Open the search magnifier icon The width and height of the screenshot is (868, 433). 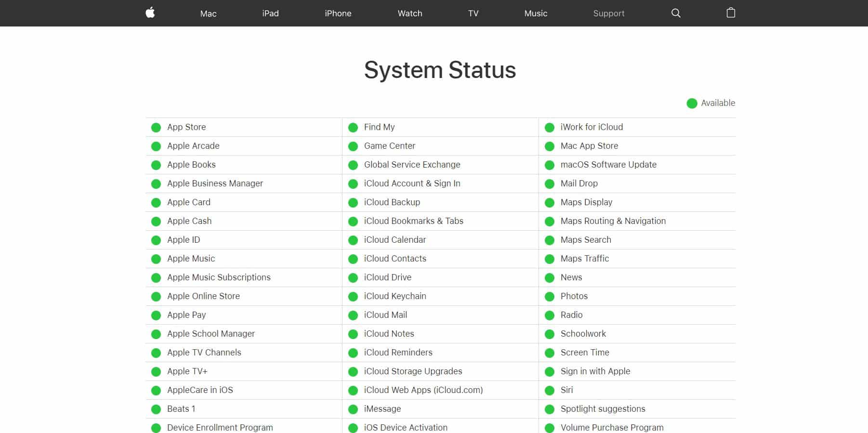coord(676,13)
